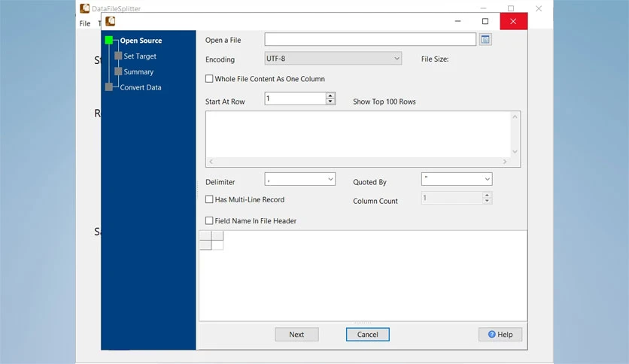Minimize the DataFileSplitter main window
The image size is (629, 364).
(483, 8)
